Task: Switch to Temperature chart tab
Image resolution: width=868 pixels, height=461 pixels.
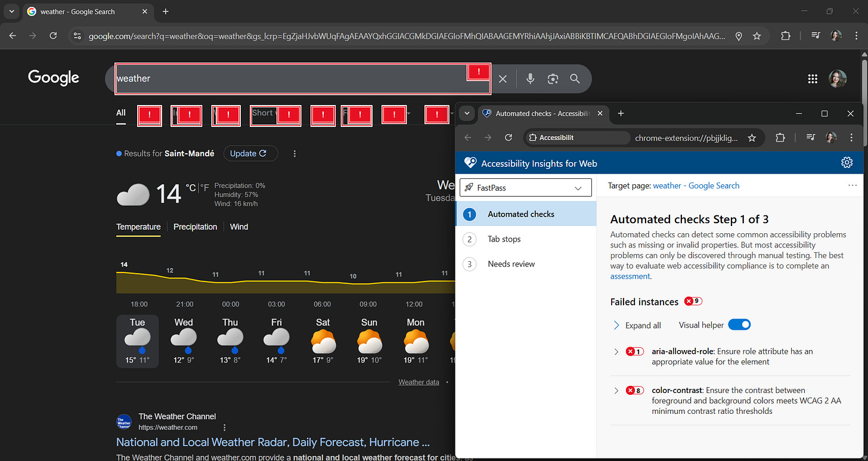Action: point(138,227)
